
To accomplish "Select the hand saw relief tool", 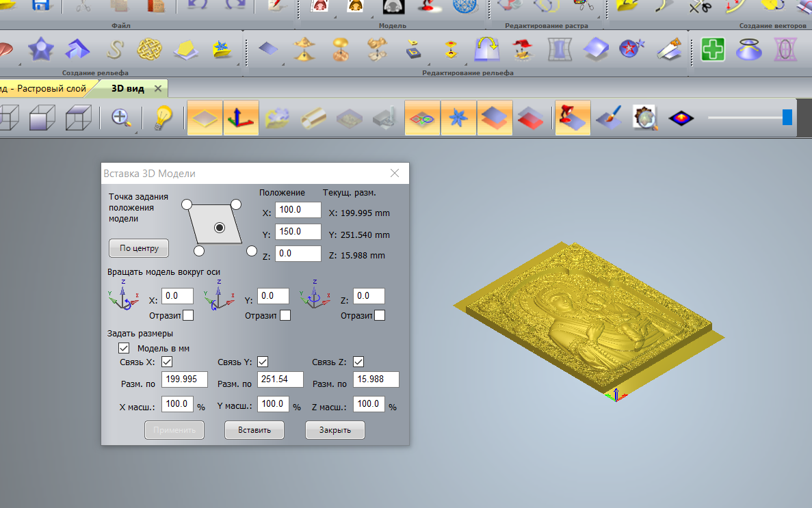I will pyautogui.click(x=668, y=50).
